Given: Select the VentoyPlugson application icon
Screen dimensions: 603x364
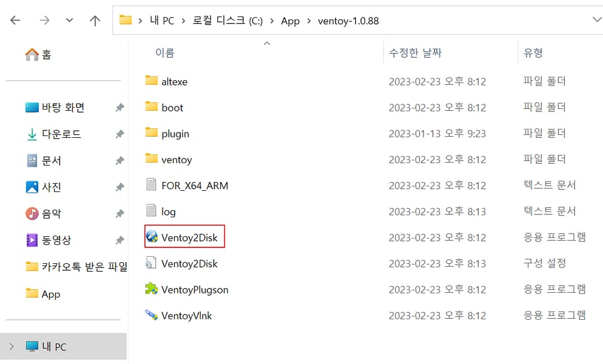Looking at the screenshot, I should click(x=152, y=289).
